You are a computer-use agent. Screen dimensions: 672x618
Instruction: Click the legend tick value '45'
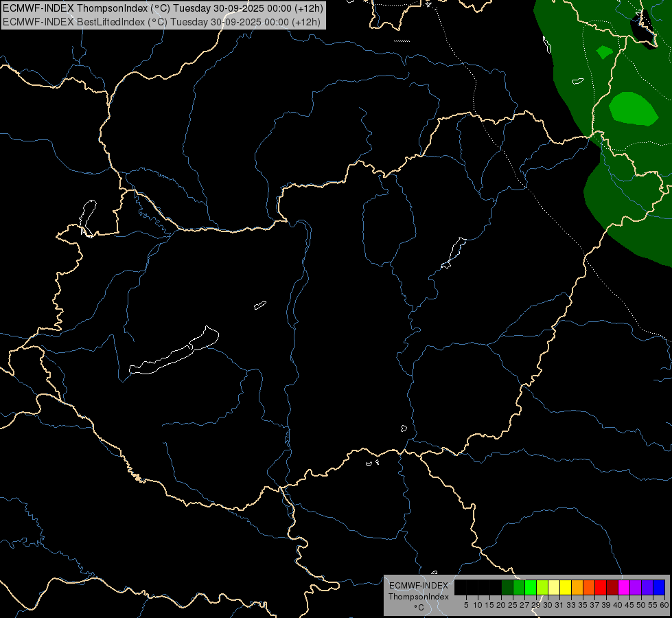point(629,605)
